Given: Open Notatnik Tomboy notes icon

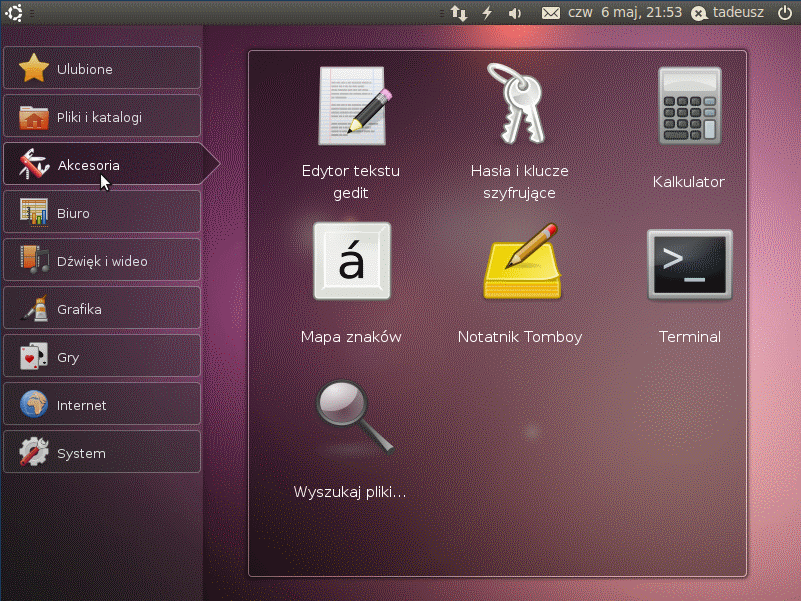Looking at the screenshot, I should pyautogui.click(x=520, y=262).
